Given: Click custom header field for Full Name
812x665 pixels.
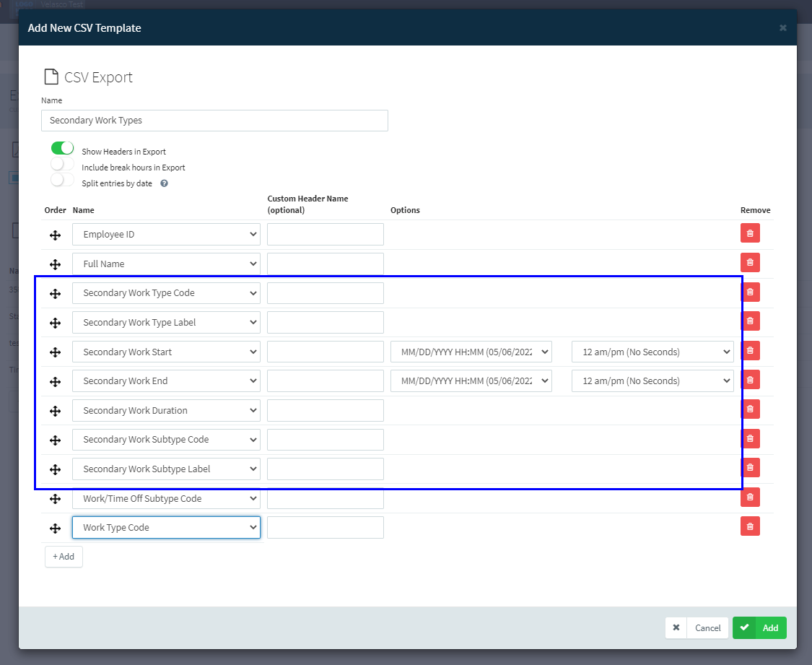Looking at the screenshot, I should pos(326,264).
